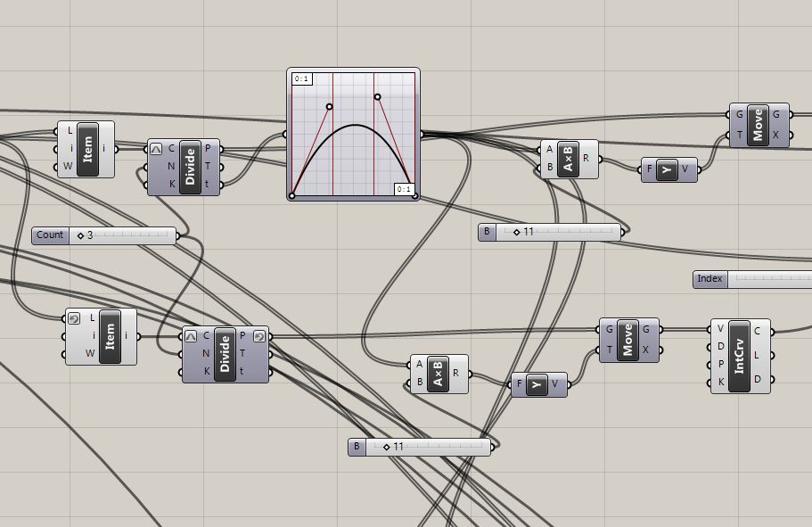Select the lower Item component name bar
This screenshot has width=812, height=527.
tap(110, 337)
